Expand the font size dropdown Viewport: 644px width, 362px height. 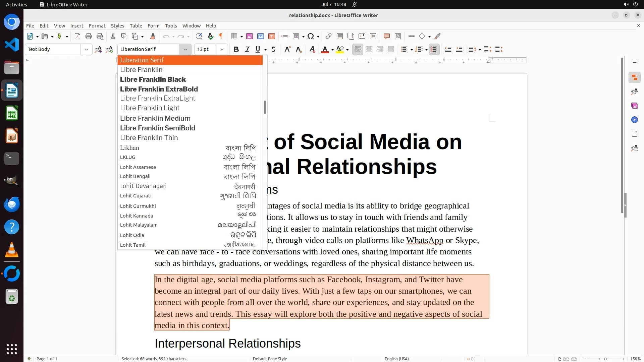coord(222,49)
